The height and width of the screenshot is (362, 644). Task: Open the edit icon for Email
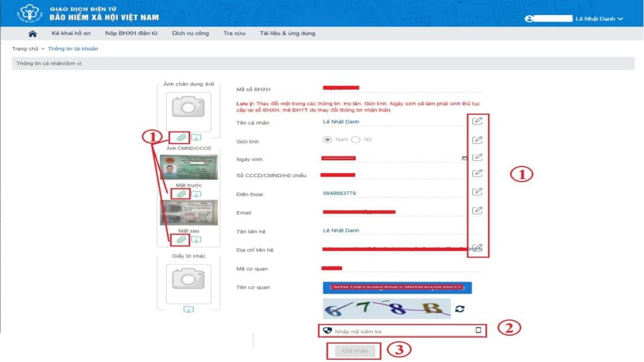[478, 210]
